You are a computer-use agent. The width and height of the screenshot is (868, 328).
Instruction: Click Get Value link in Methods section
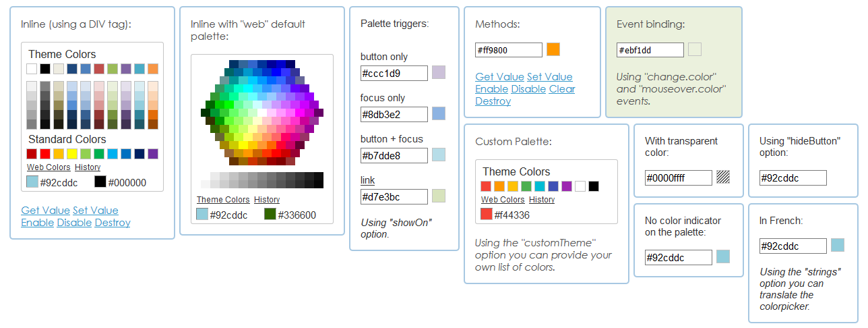499,77
